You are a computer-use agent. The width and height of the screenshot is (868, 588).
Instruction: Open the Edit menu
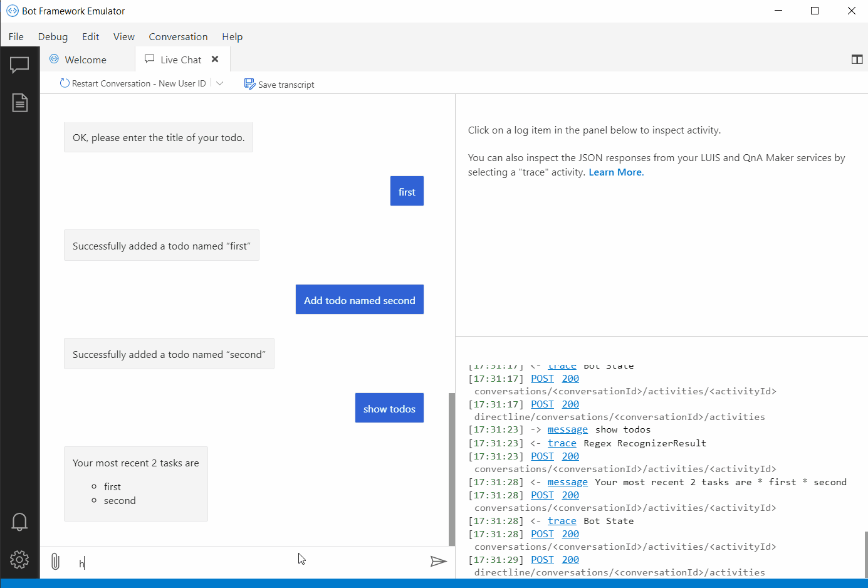(x=91, y=36)
